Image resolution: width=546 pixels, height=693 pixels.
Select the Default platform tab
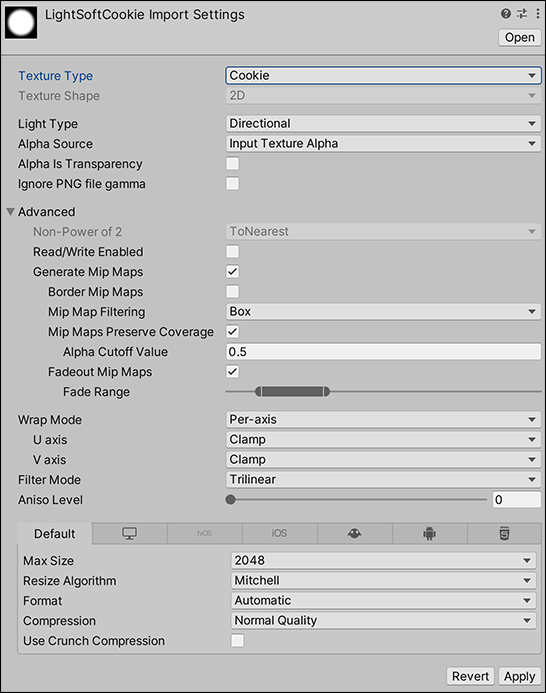pyautogui.click(x=54, y=533)
